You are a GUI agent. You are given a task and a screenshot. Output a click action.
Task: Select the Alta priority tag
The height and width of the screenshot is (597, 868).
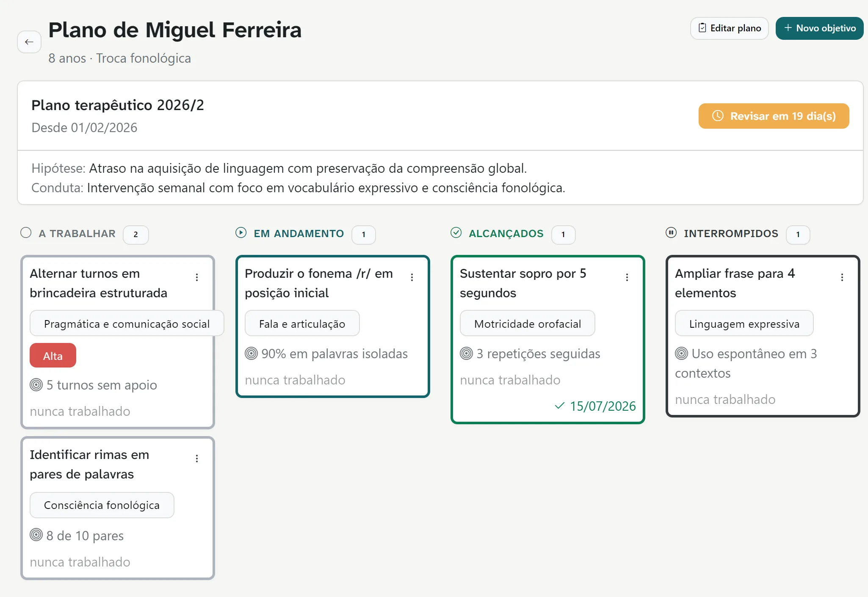[53, 356]
